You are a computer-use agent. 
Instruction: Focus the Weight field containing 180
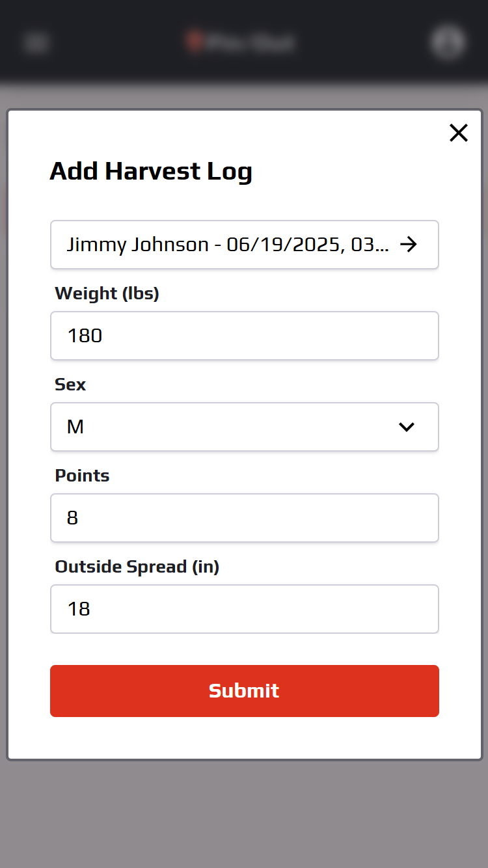click(x=245, y=336)
